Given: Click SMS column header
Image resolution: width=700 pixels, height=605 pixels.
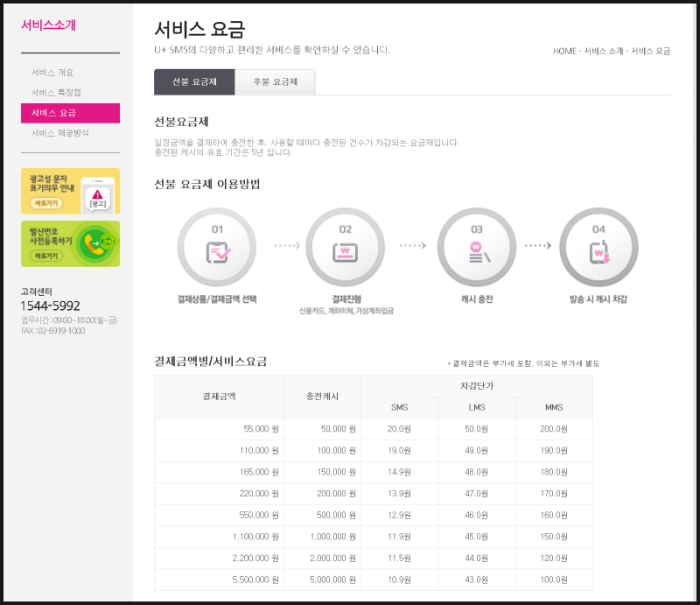Looking at the screenshot, I should point(400,407).
